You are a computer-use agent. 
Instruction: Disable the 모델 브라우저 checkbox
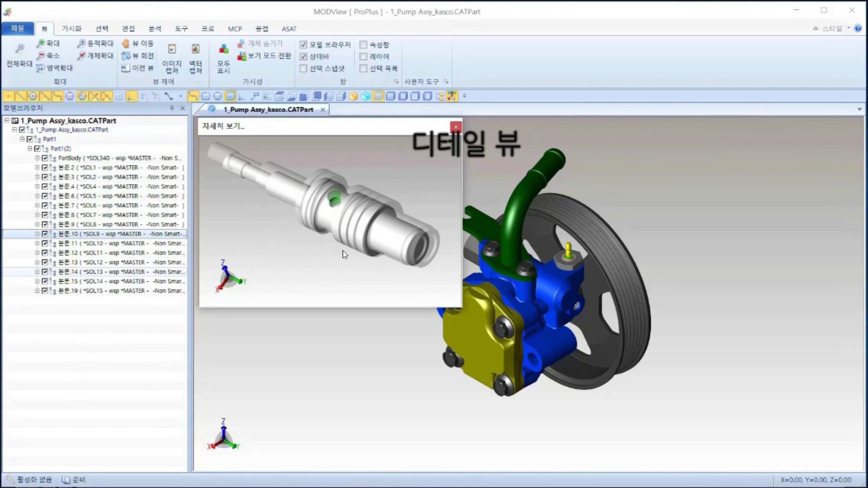[x=303, y=44]
